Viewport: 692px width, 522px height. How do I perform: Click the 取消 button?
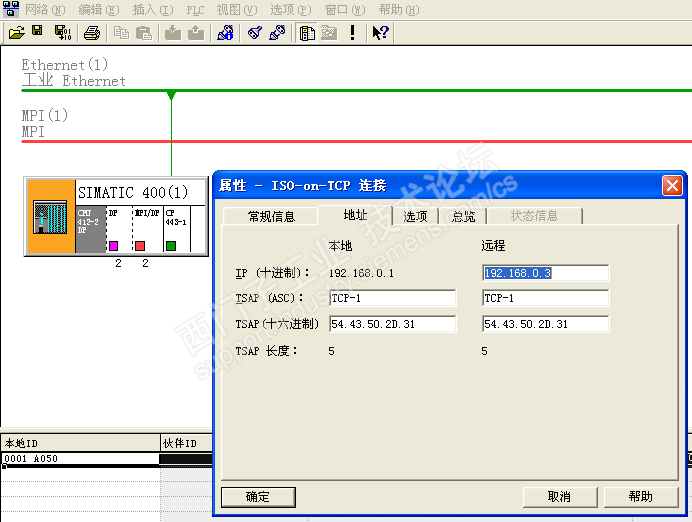(x=560, y=497)
